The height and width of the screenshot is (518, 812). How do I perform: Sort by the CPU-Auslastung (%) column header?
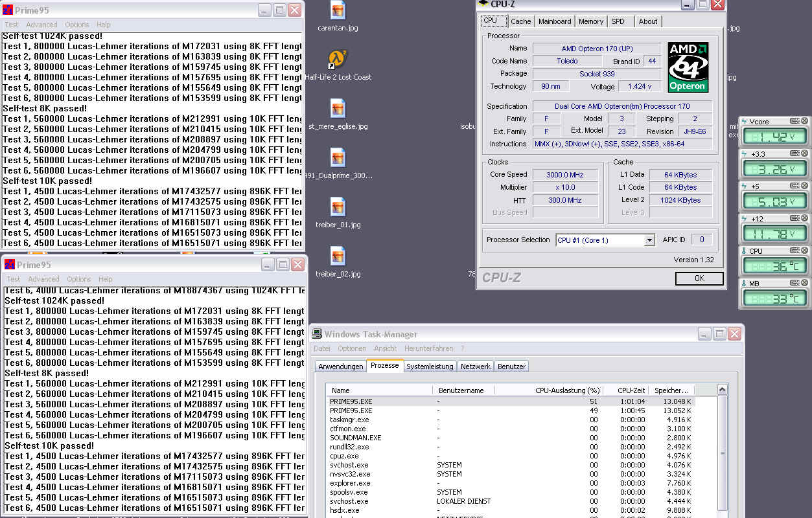pos(549,390)
